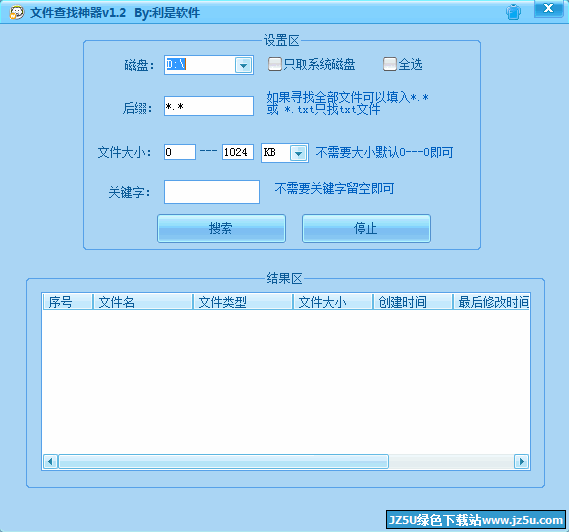This screenshot has height=532, width=569.
Task: Click the app monkey icon in title bar
Action: click(x=16, y=13)
